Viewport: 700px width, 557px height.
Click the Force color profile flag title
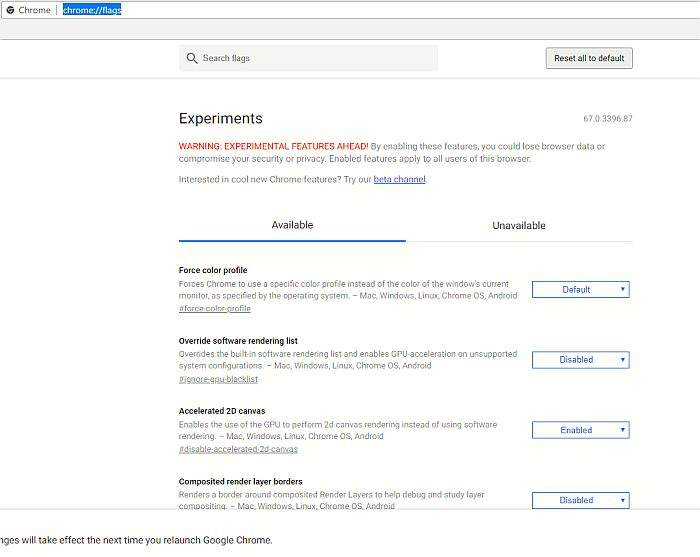coord(213,270)
